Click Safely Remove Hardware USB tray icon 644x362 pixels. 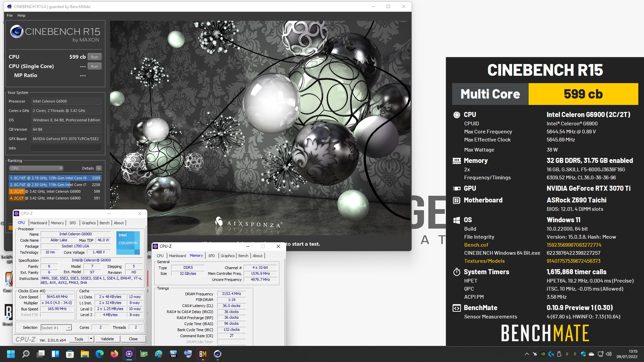[559, 354]
